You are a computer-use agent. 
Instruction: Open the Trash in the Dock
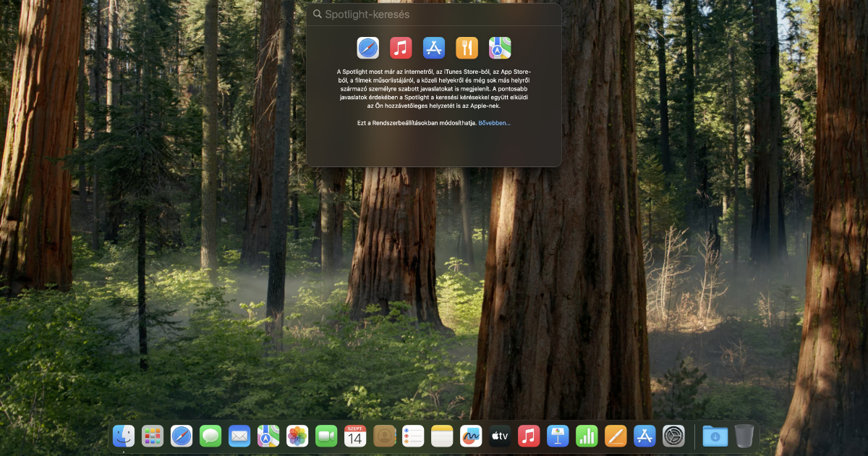pyautogui.click(x=744, y=436)
